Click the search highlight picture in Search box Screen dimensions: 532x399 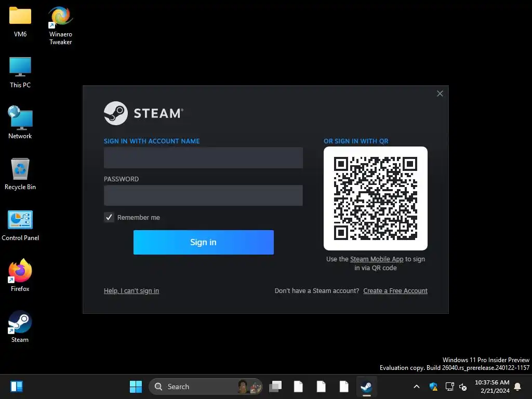point(249,387)
